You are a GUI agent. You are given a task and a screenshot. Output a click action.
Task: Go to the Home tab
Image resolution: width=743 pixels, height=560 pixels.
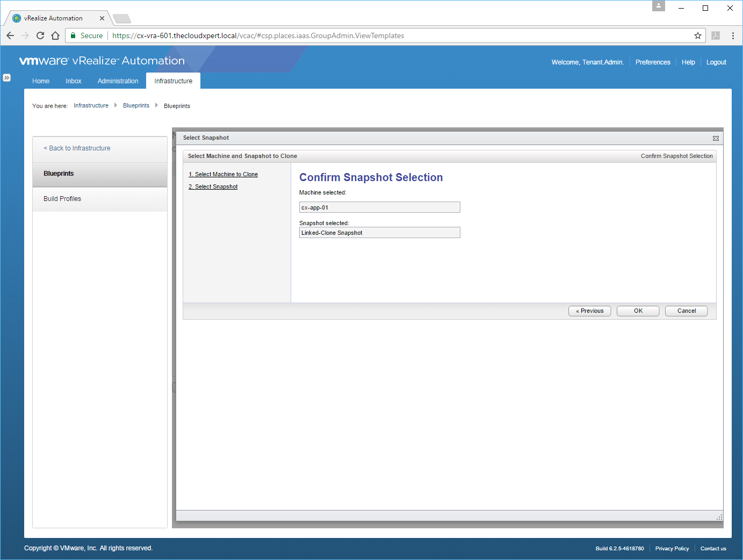tap(41, 81)
